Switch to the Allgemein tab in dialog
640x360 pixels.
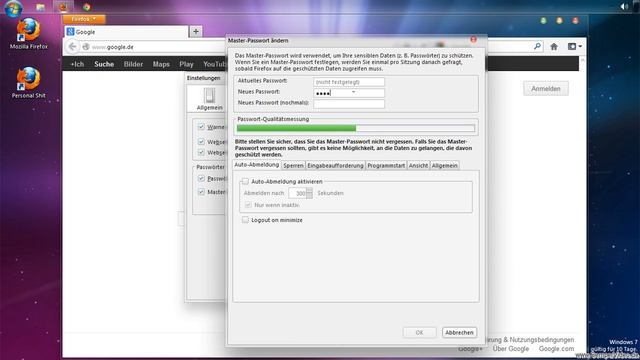coord(444,165)
